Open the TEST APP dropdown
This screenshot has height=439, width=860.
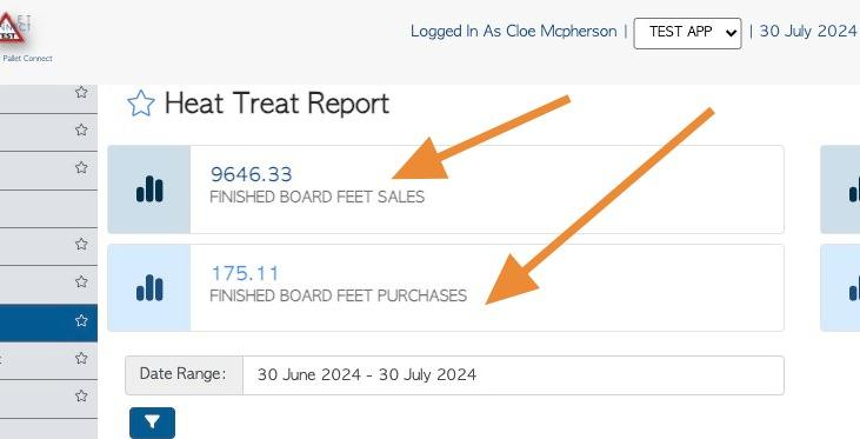[687, 32]
